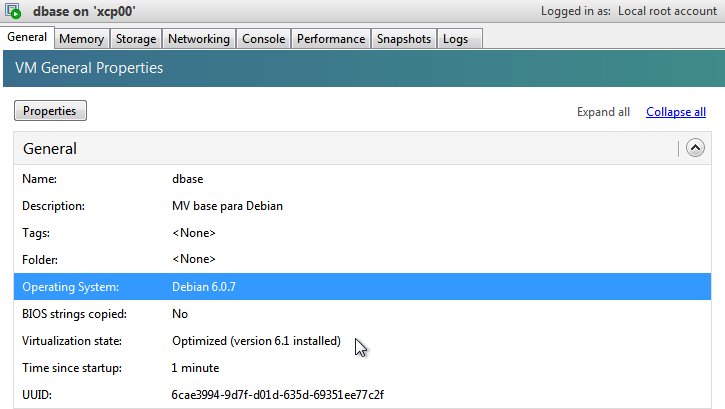Image resolution: width=725 pixels, height=409 pixels.
Task: Select the Tags value '<None>'
Action: [x=194, y=232]
